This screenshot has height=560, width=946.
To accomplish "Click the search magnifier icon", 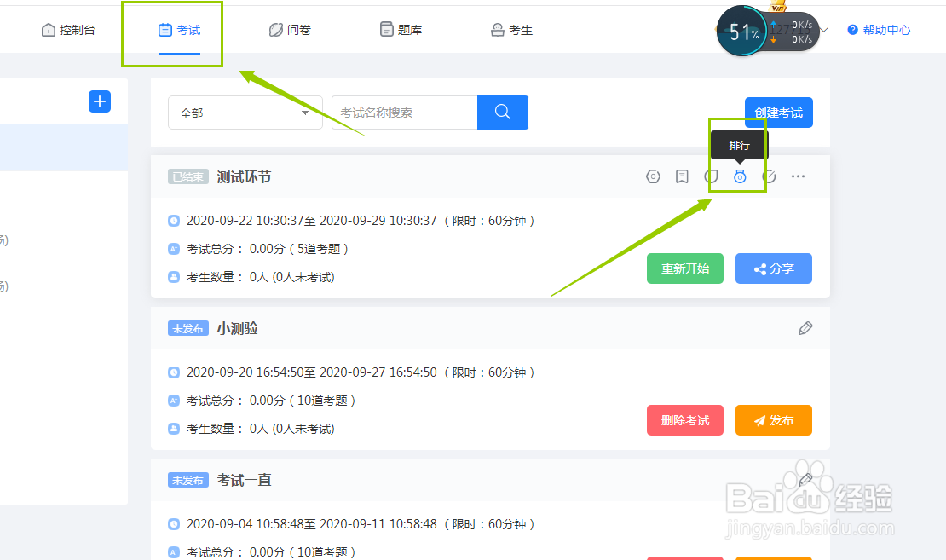I will point(502,112).
